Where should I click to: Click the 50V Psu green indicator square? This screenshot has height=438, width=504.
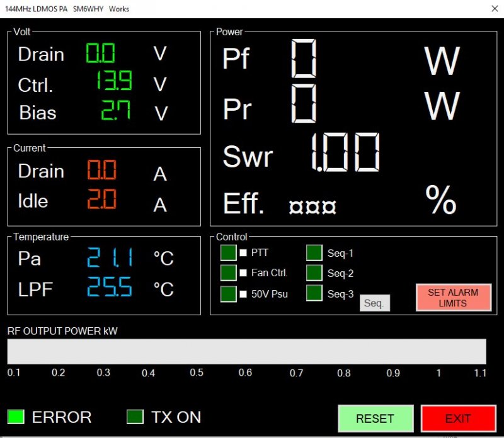[228, 294]
